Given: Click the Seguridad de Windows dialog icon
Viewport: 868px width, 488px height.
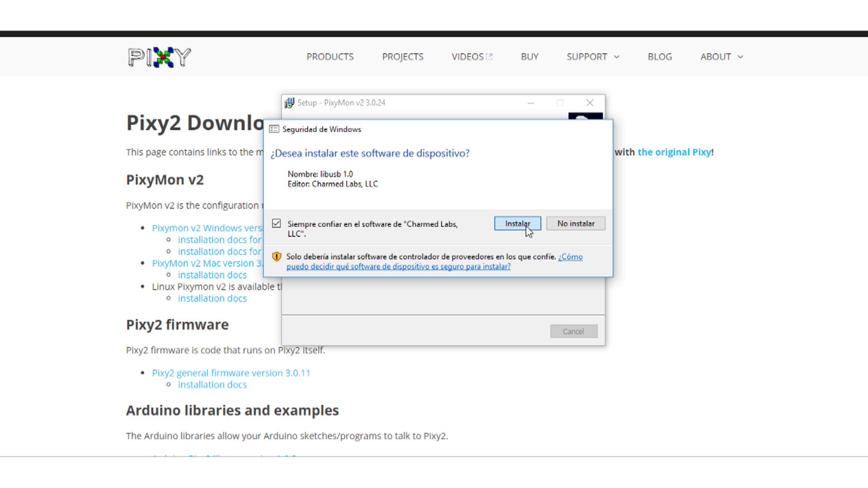Looking at the screenshot, I should 274,129.
